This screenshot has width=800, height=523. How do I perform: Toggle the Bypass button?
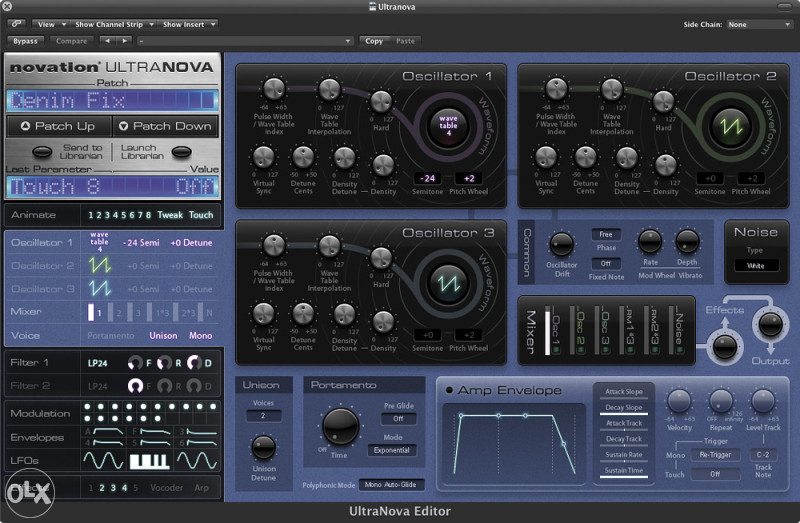coord(26,41)
